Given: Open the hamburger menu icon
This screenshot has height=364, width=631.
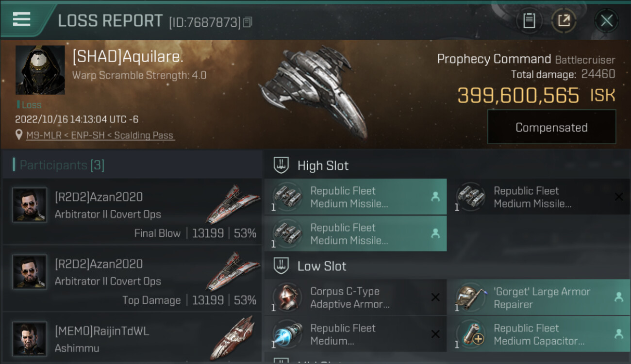Looking at the screenshot, I should pyautogui.click(x=21, y=19).
